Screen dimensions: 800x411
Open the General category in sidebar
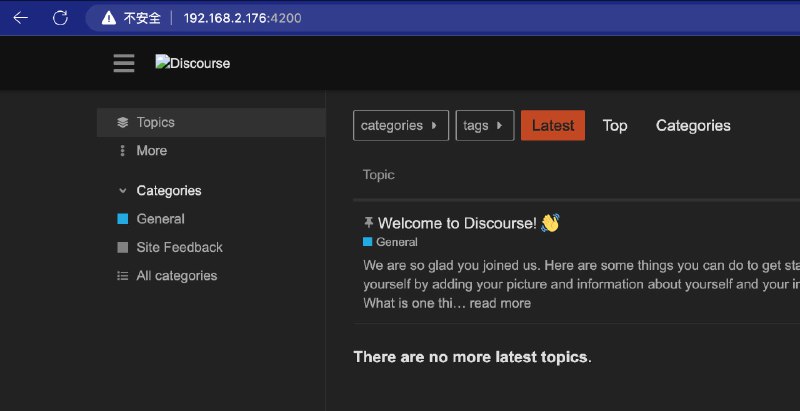pyautogui.click(x=160, y=219)
